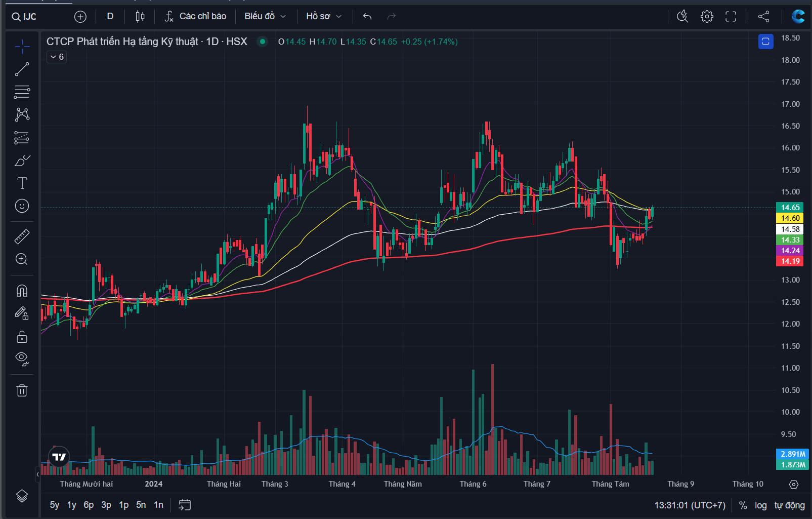The width and height of the screenshot is (812, 519).
Task: Expand the Biểu đồ dropdown
Action: coord(265,17)
